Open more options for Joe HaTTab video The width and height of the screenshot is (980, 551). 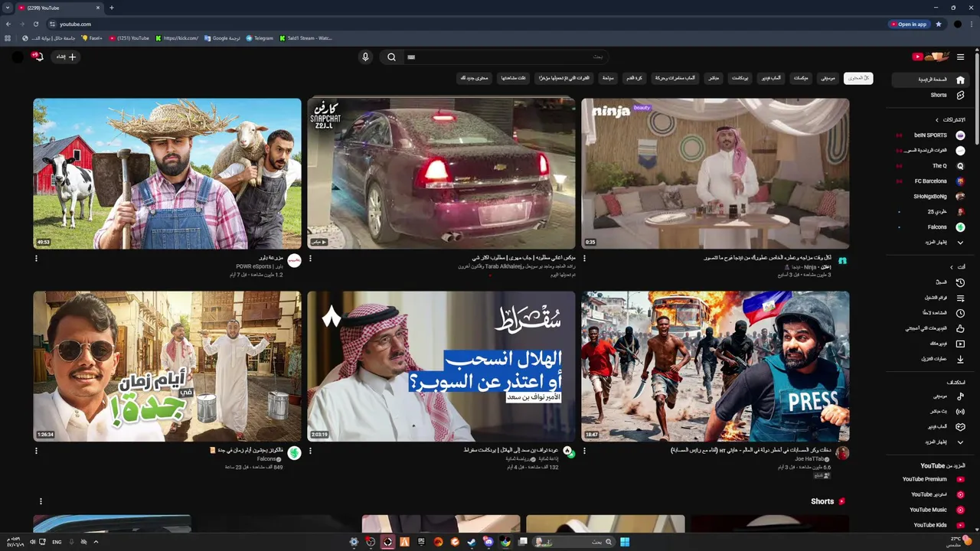[584, 451]
